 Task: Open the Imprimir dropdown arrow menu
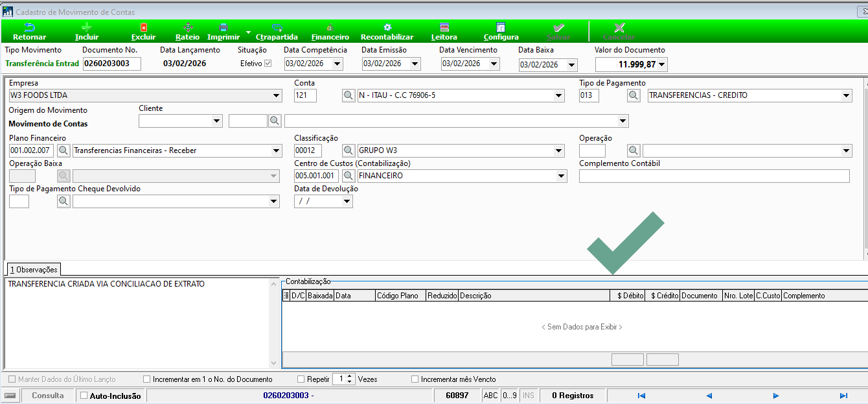tap(248, 31)
